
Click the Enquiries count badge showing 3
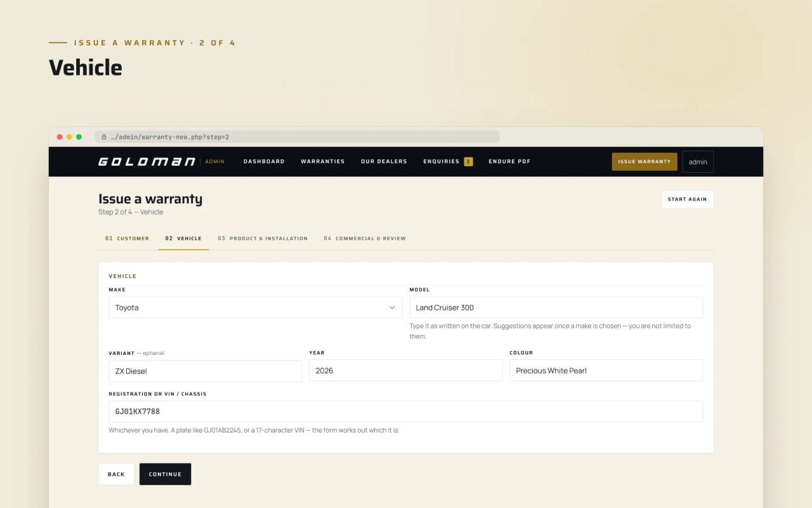coord(468,161)
